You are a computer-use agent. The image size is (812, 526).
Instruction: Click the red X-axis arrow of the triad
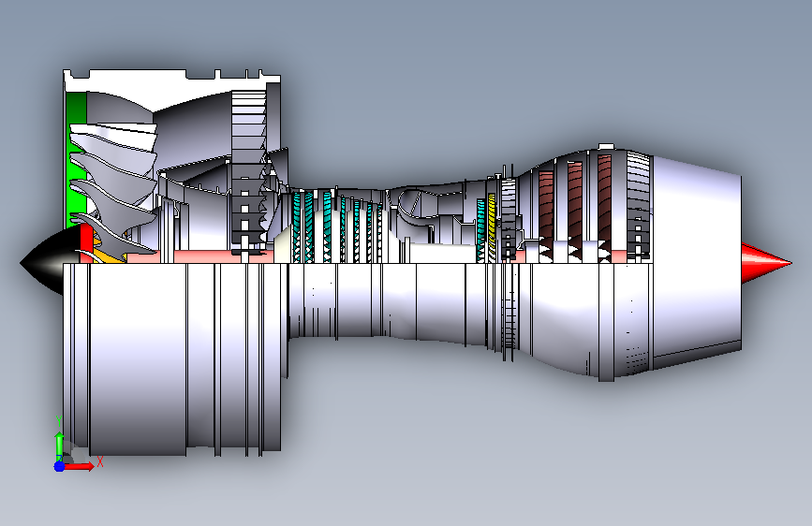(80, 466)
